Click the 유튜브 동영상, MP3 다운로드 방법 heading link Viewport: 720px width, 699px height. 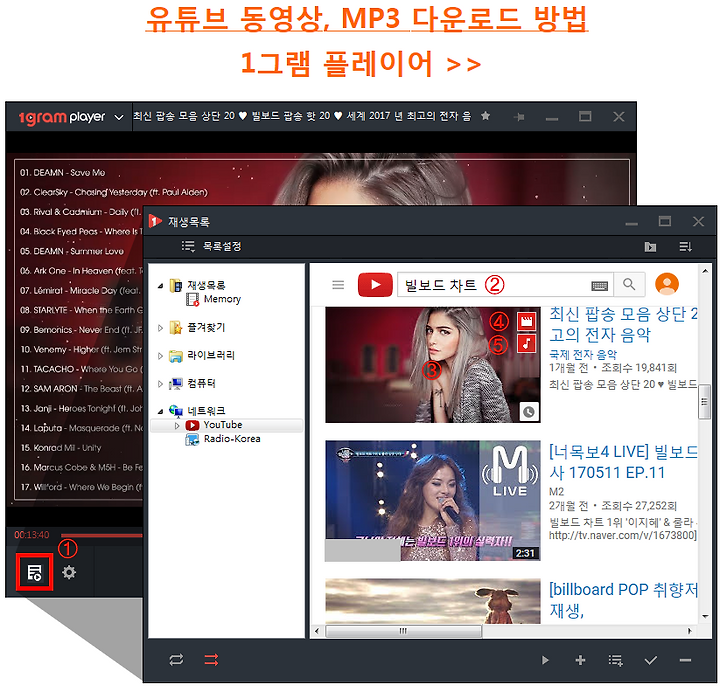(x=367, y=19)
